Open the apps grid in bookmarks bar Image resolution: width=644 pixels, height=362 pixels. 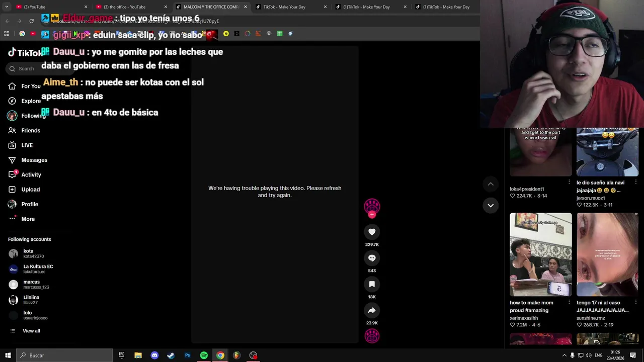click(7, 34)
